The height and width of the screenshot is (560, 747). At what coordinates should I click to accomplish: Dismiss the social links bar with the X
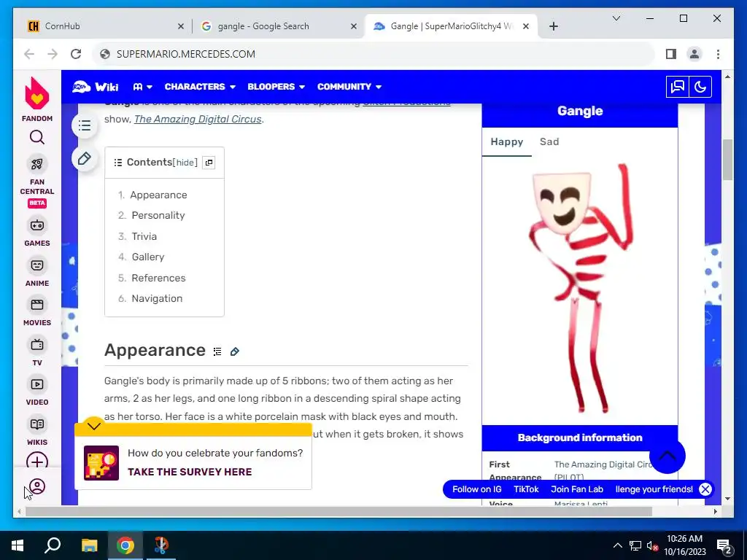click(x=705, y=489)
